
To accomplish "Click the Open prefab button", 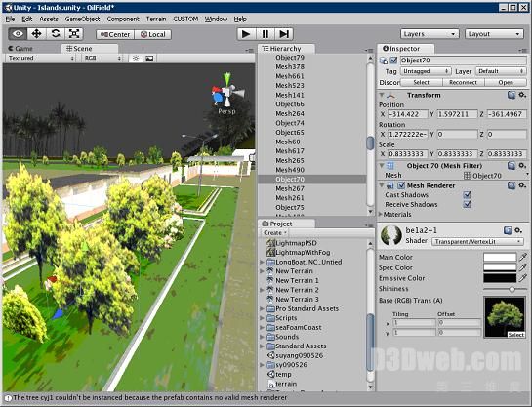I will [506, 82].
